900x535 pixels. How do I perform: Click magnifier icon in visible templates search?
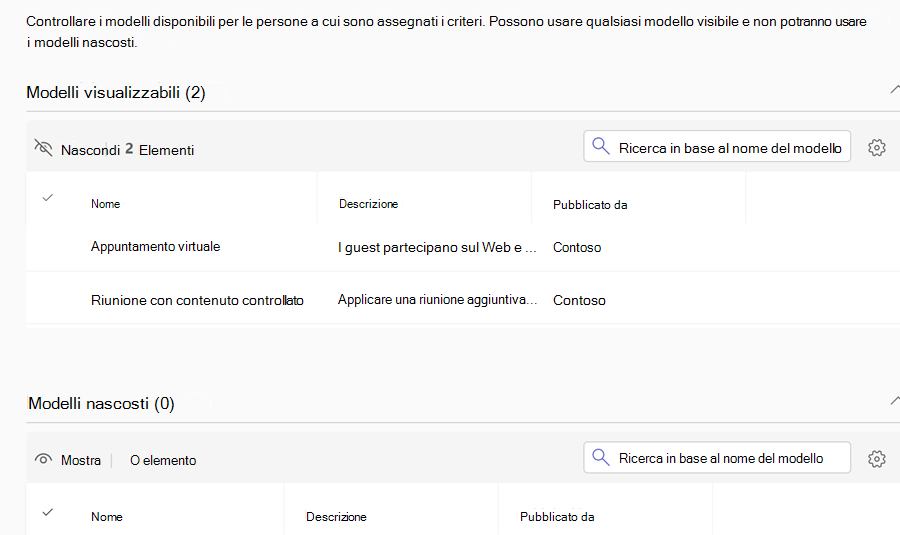600,146
